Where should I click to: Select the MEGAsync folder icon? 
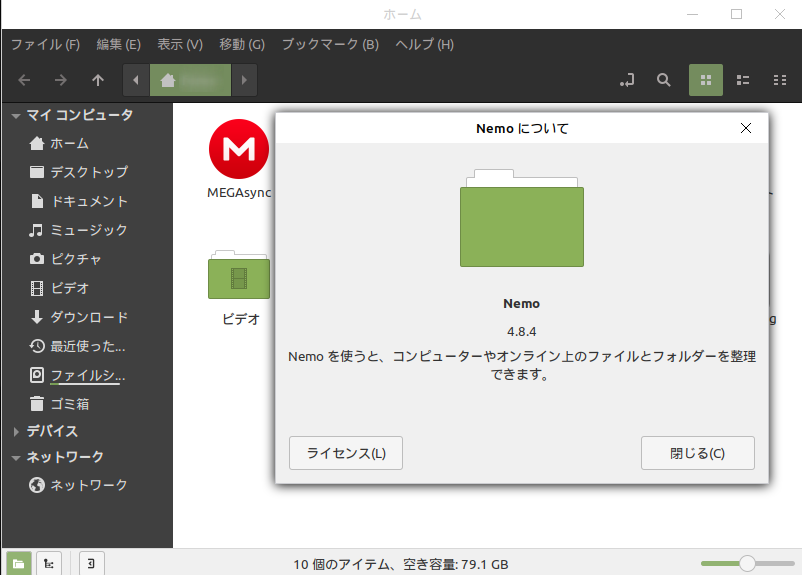click(239, 149)
